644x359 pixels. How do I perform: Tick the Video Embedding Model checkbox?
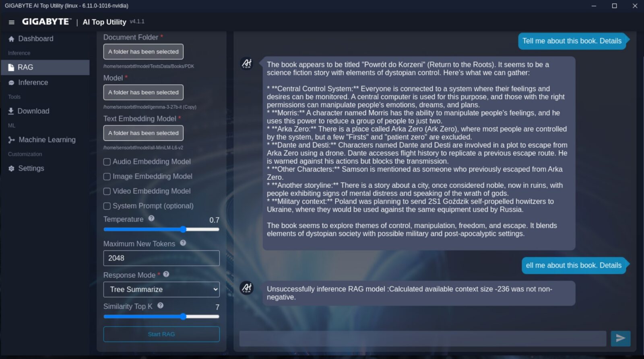tap(107, 191)
